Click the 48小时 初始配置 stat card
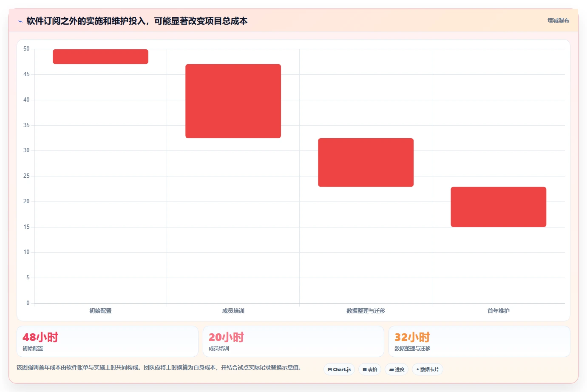 pyautogui.click(x=108, y=341)
